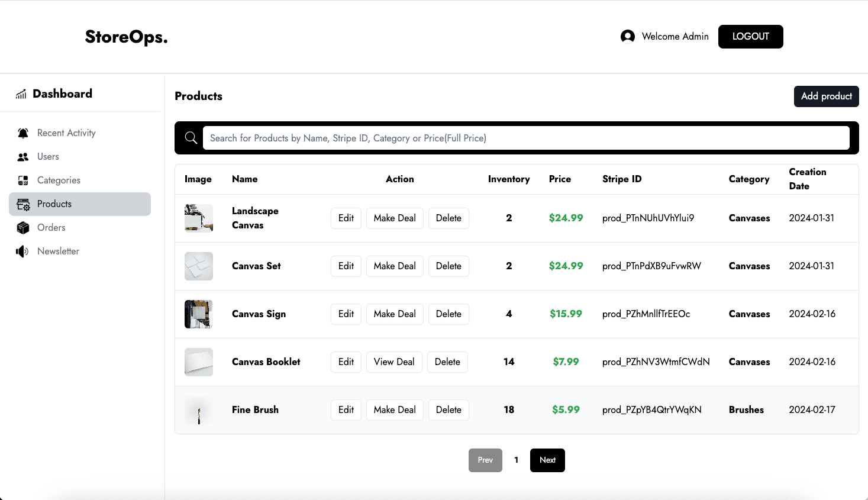Click the admin user avatar icon
This screenshot has height=500, width=868.
coord(628,37)
